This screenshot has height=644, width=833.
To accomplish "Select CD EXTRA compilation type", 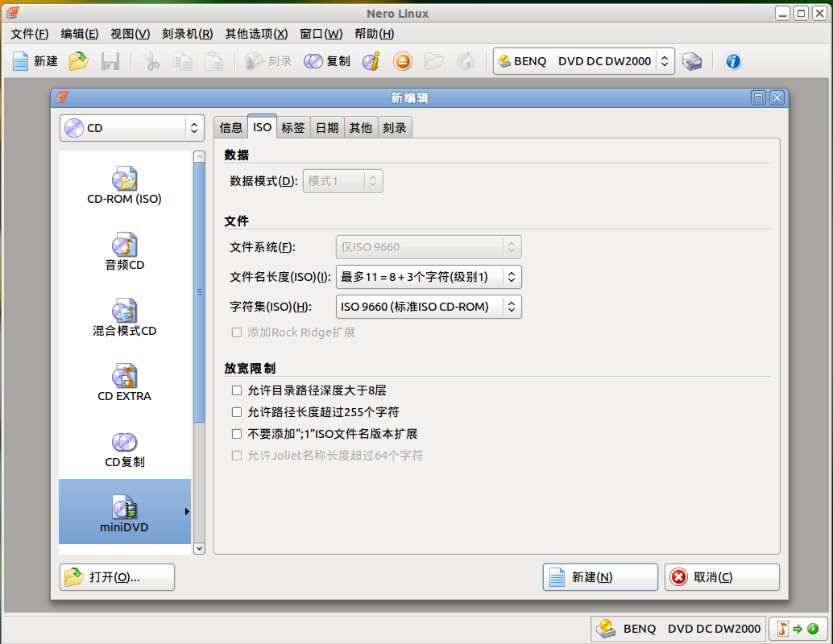I will click(x=124, y=383).
